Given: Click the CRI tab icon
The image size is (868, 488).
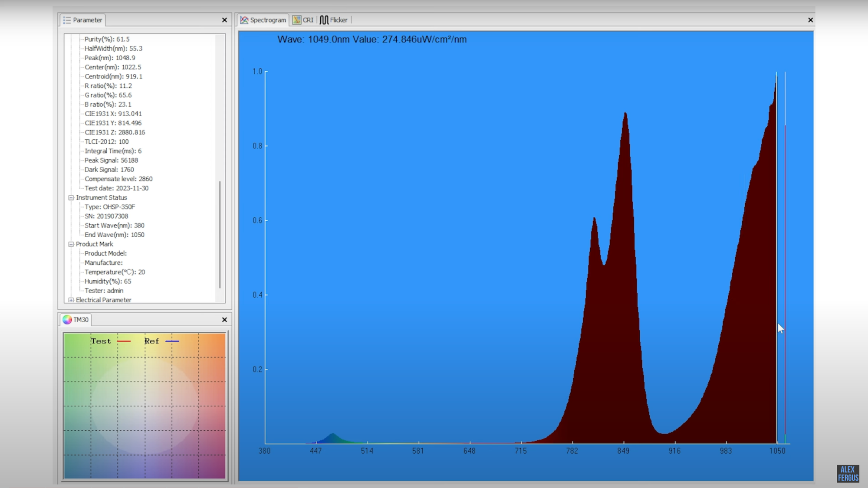Looking at the screenshot, I should (x=297, y=20).
